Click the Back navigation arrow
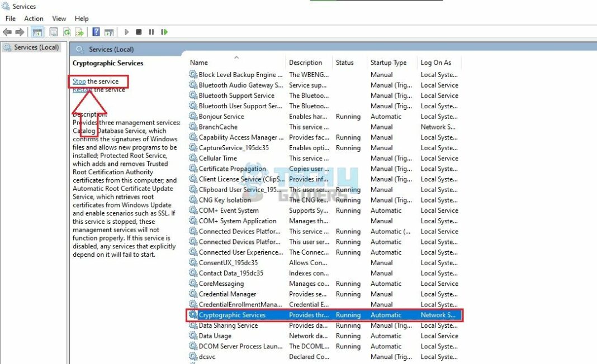The image size is (597, 364). click(x=7, y=32)
